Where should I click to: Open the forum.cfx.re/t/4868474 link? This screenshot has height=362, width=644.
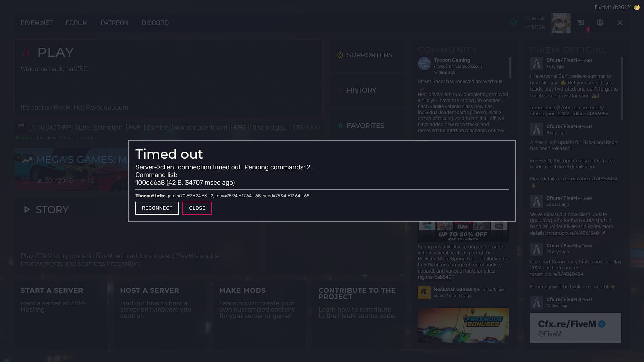pos(591,179)
